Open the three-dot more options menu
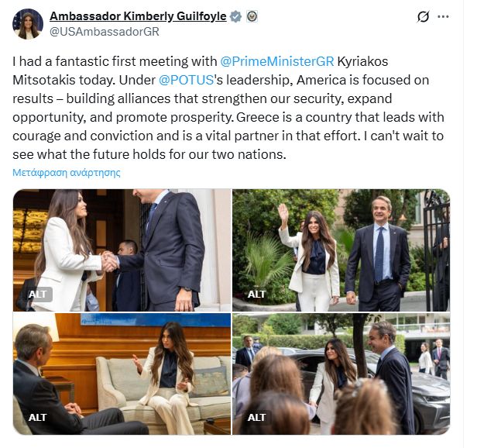This screenshot has height=448, width=477. [444, 16]
